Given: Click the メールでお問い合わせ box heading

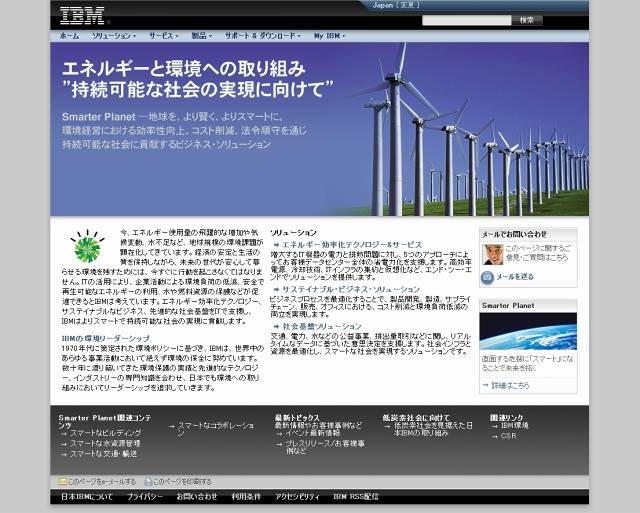Looking at the screenshot, I should coord(514,234).
